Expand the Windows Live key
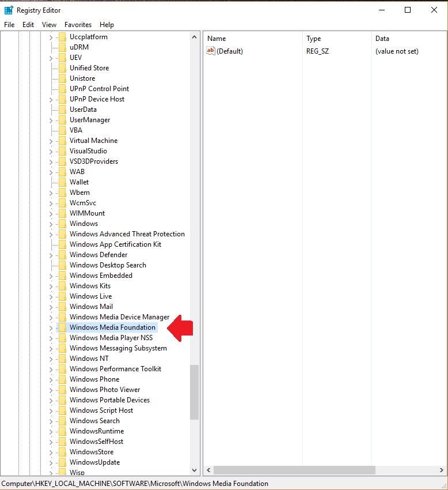Viewport: 448px width, 490px height. point(51,296)
